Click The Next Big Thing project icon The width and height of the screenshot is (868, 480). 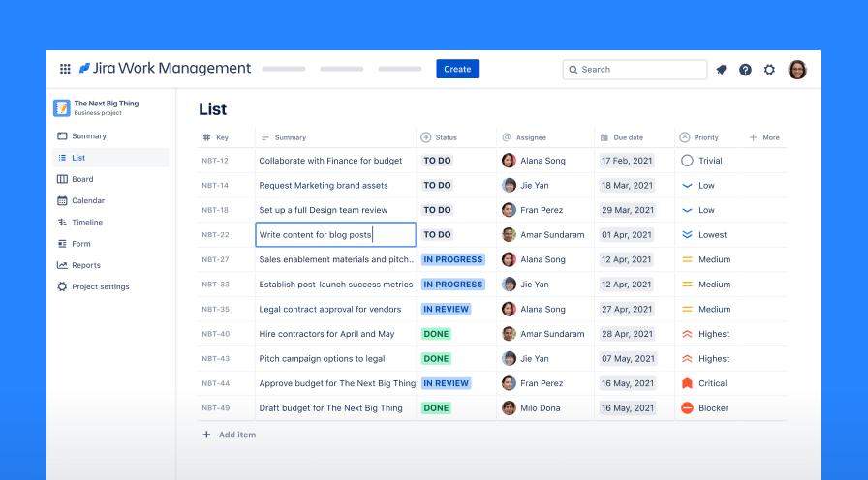tap(62, 107)
